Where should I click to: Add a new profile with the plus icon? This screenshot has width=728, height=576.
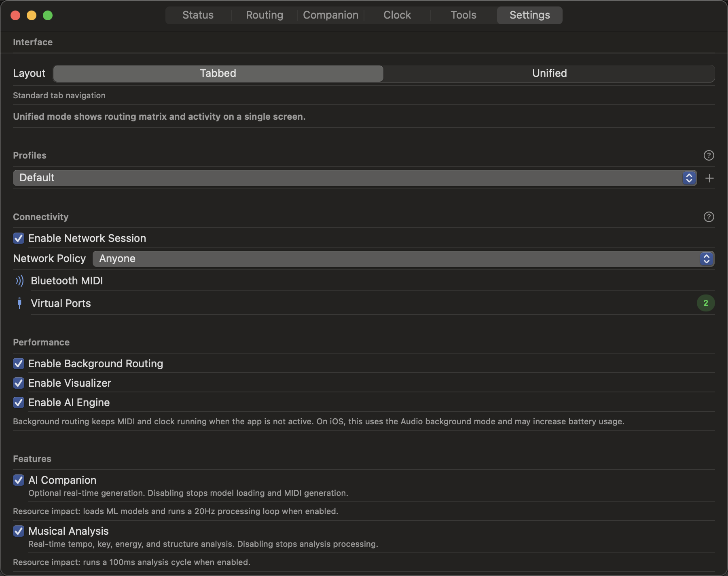[709, 178]
